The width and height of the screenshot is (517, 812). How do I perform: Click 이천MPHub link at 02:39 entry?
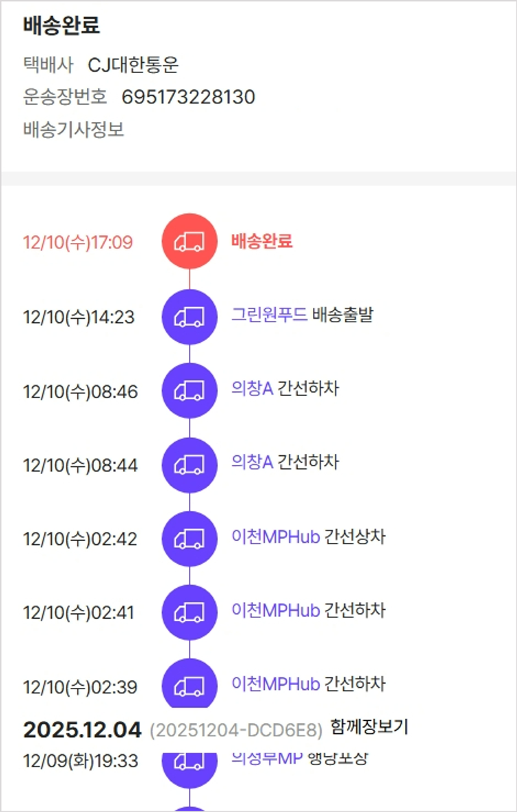click(x=276, y=684)
